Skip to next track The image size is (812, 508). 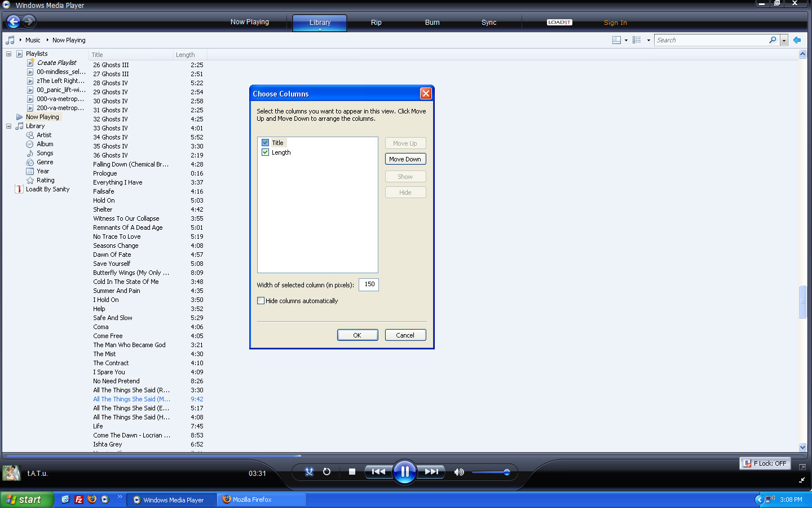(431, 472)
